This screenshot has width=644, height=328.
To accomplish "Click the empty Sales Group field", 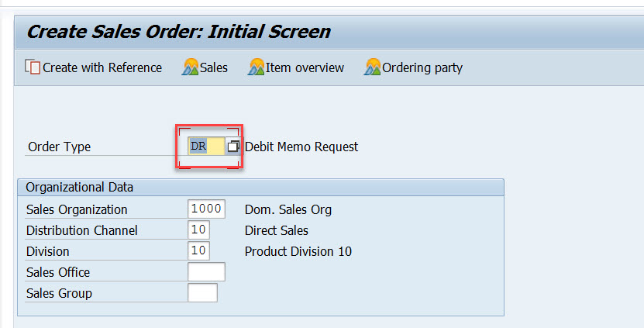I will pos(202,293).
